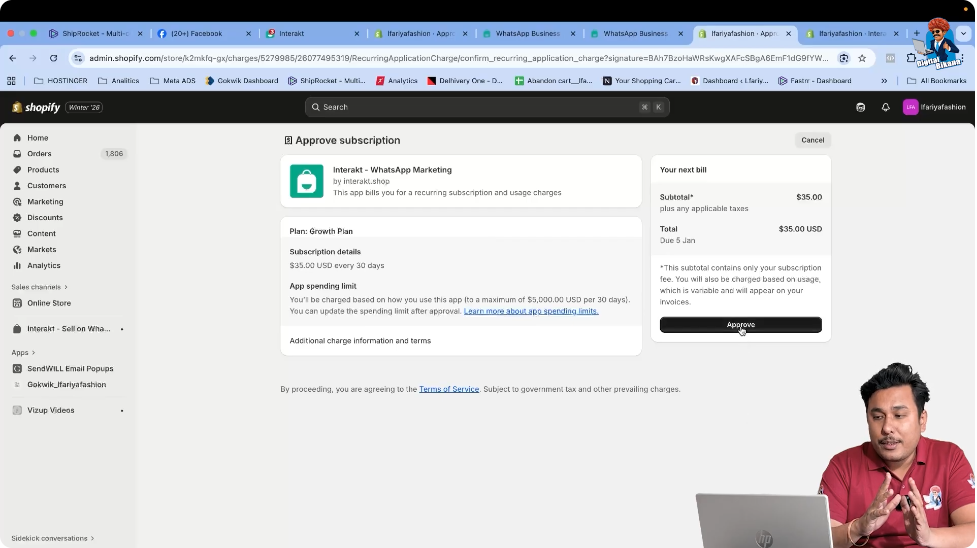
Task: Click the Cancel button
Action: pos(812,140)
